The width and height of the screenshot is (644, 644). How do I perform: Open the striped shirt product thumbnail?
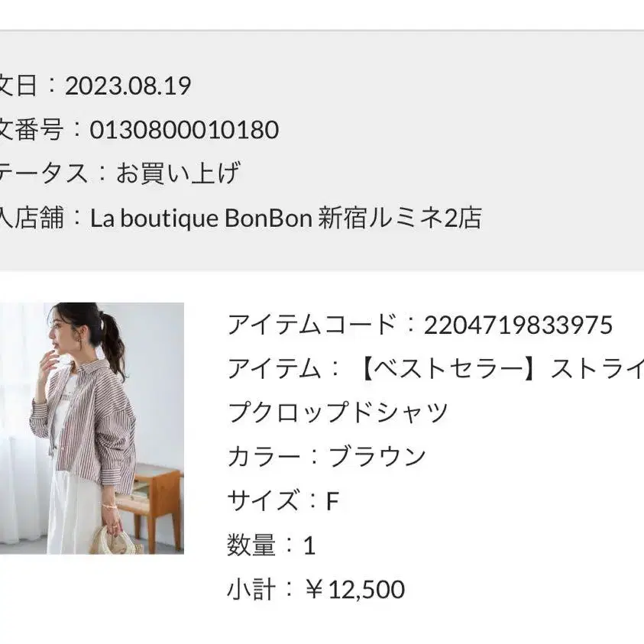92,428
